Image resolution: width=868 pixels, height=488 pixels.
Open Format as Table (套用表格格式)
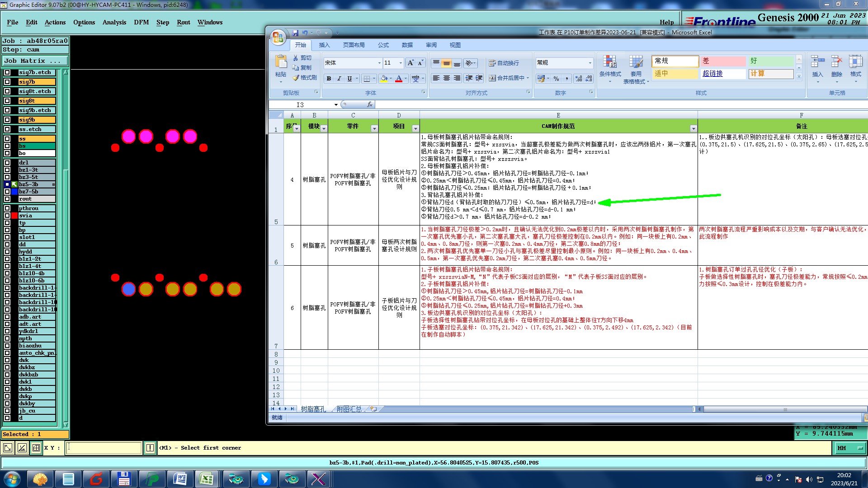click(636, 69)
